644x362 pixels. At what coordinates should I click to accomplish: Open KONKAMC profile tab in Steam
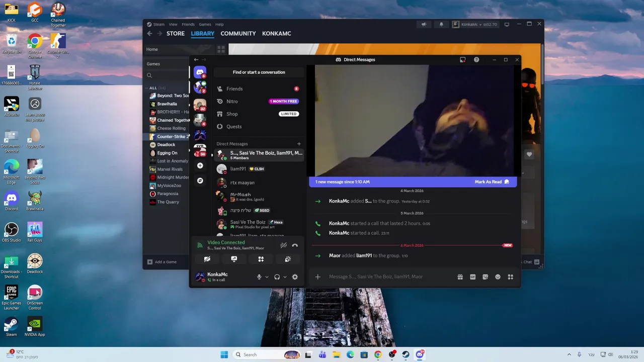coord(277,34)
